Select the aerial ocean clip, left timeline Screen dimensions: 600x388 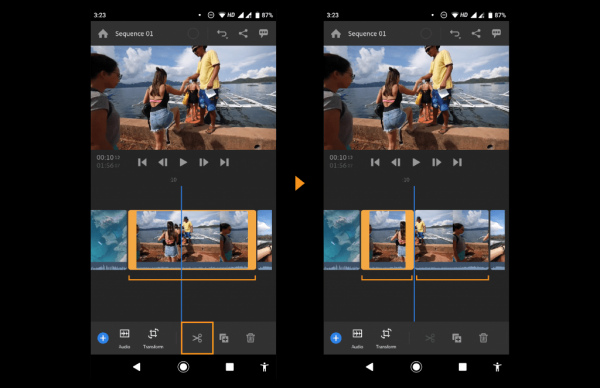click(x=109, y=240)
